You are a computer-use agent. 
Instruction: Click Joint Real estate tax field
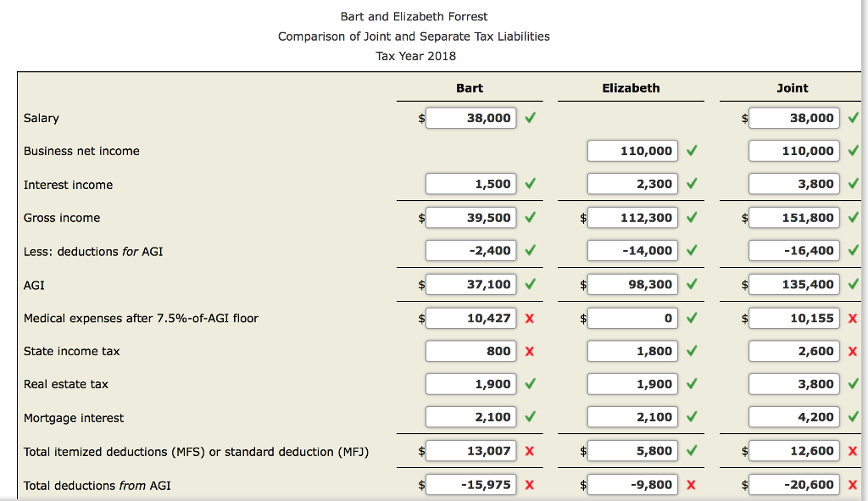coord(793,384)
